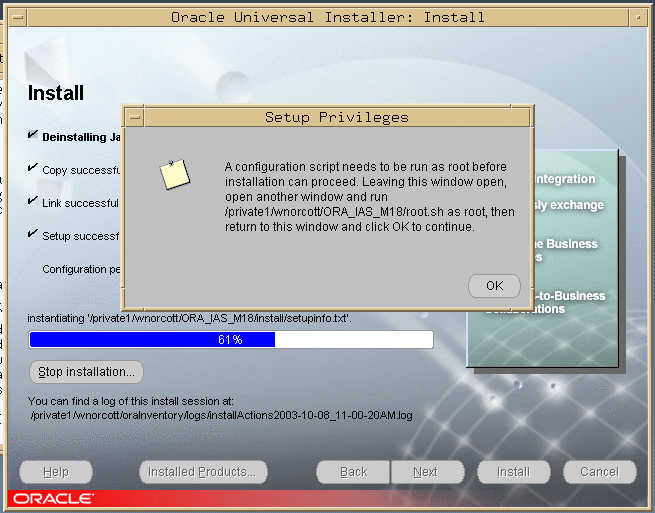This screenshot has height=513, width=655.
Task: Select the Configuration pending status text
Action: [81, 269]
